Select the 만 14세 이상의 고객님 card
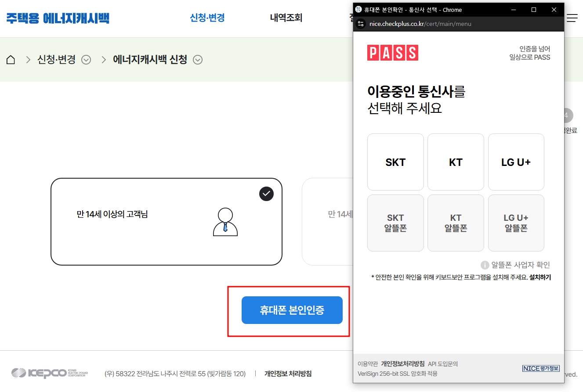 click(x=167, y=222)
